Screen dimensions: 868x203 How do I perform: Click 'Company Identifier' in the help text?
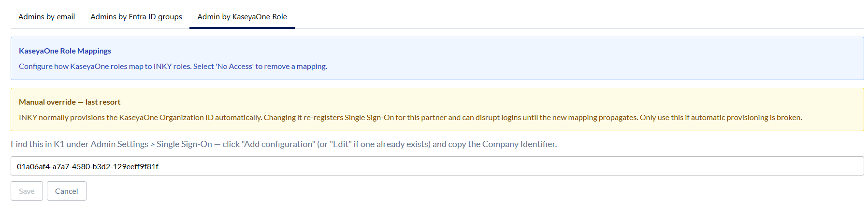(x=519, y=144)
